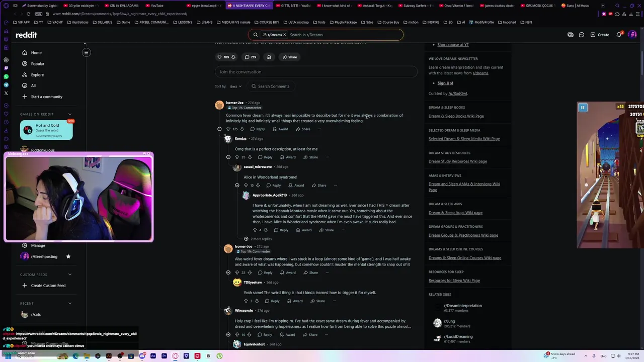Open Explore in the sidebar

pyautogui.click(x=37, y=75)
